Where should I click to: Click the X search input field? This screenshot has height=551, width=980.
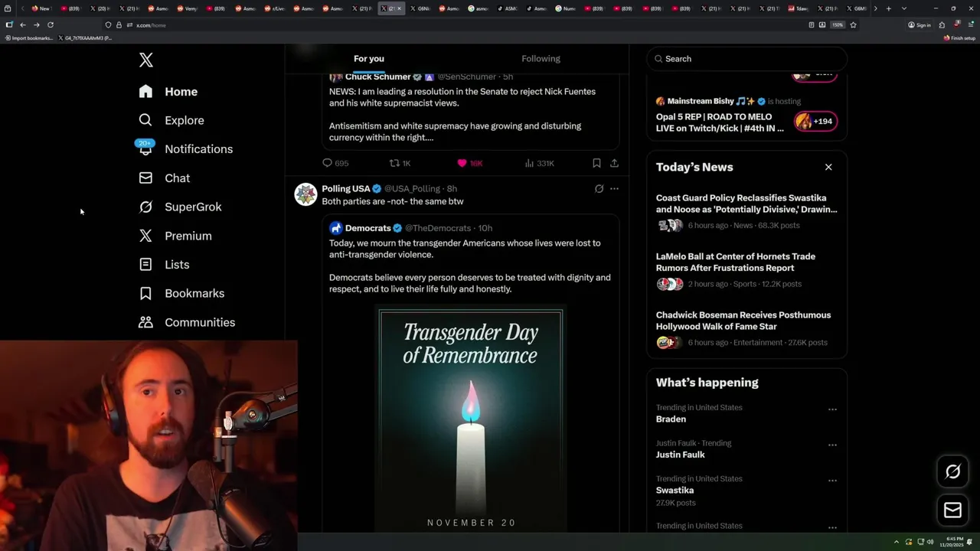pos(747,59)
